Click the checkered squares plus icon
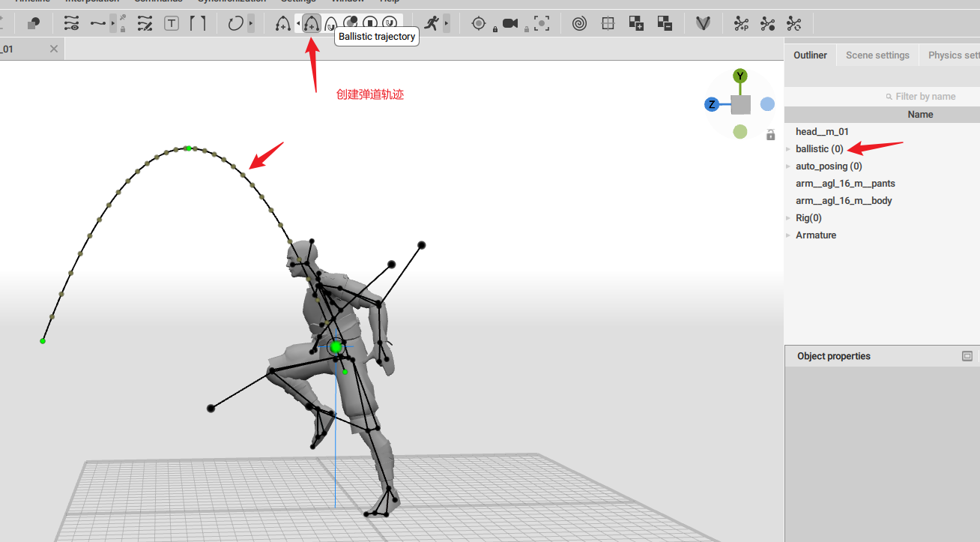 (x=636, y=24)
